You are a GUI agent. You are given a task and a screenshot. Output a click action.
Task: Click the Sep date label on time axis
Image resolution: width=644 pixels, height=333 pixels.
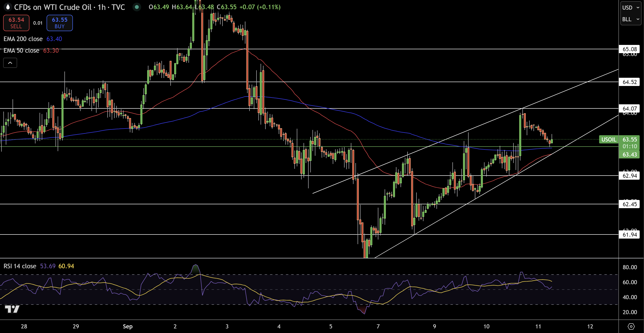127,326
